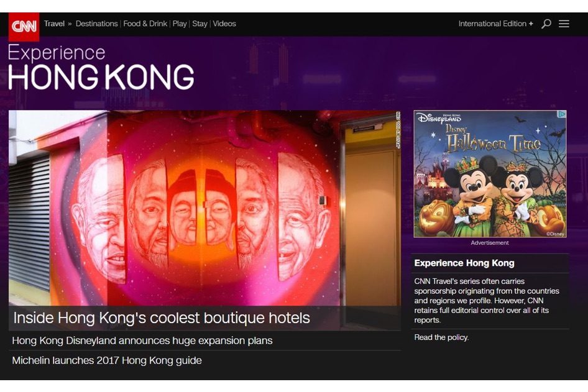588x392 pixels.
Task: Click the Experience Hong Kong sidebar heading
Action: click(464, 263)
